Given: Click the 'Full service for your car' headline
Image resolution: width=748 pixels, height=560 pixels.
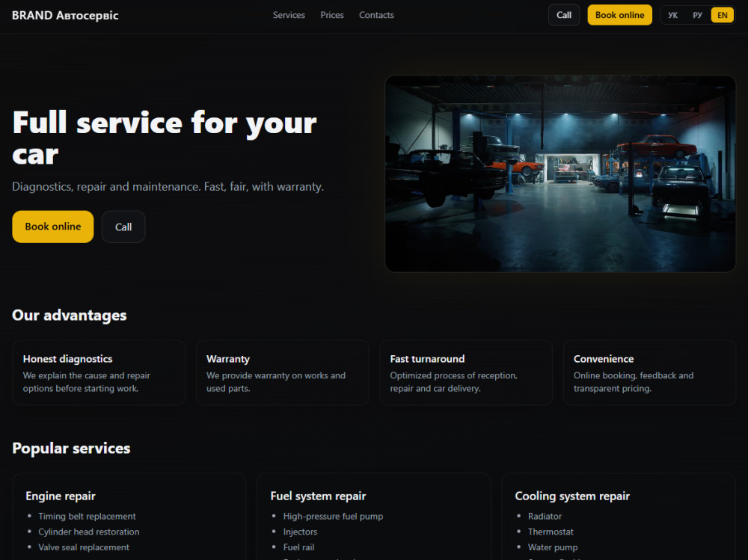Looking at the screenshot, I should click(x=165, y=138).
